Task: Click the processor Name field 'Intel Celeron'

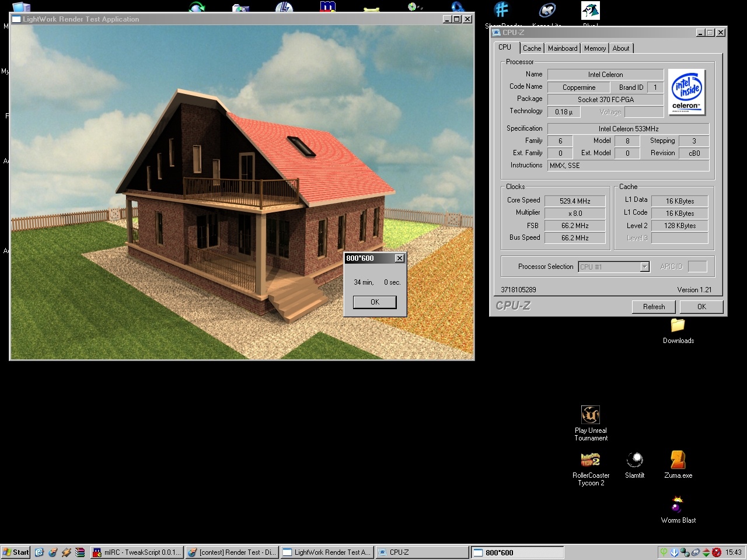Action: click(605, 75)
